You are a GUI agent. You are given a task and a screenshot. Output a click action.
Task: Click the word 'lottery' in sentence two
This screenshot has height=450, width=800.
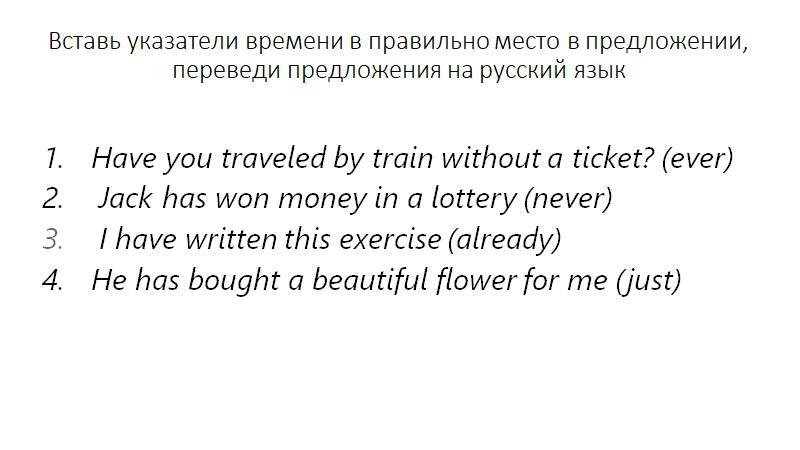[x=474, y=199]
